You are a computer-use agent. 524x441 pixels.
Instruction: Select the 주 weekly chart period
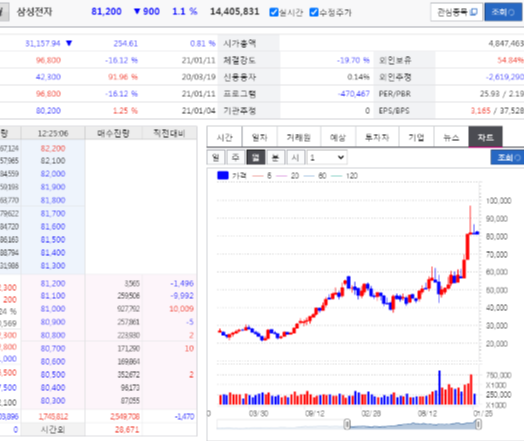236,157
